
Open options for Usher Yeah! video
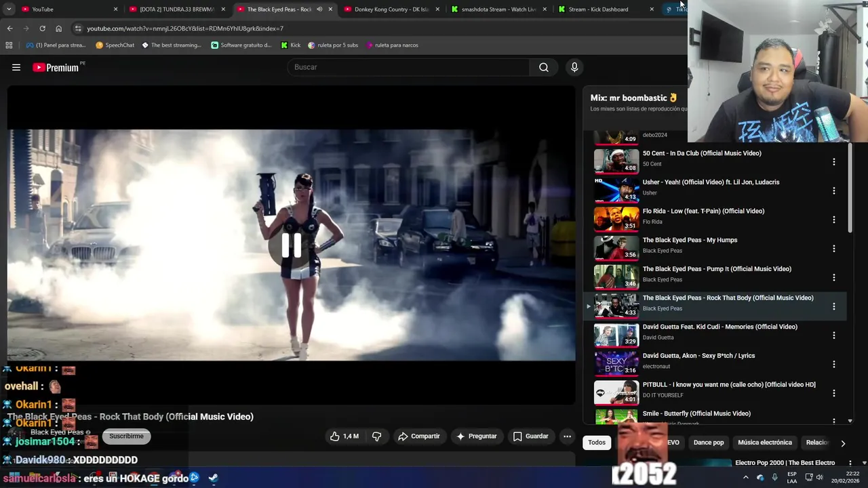(834, 191)
